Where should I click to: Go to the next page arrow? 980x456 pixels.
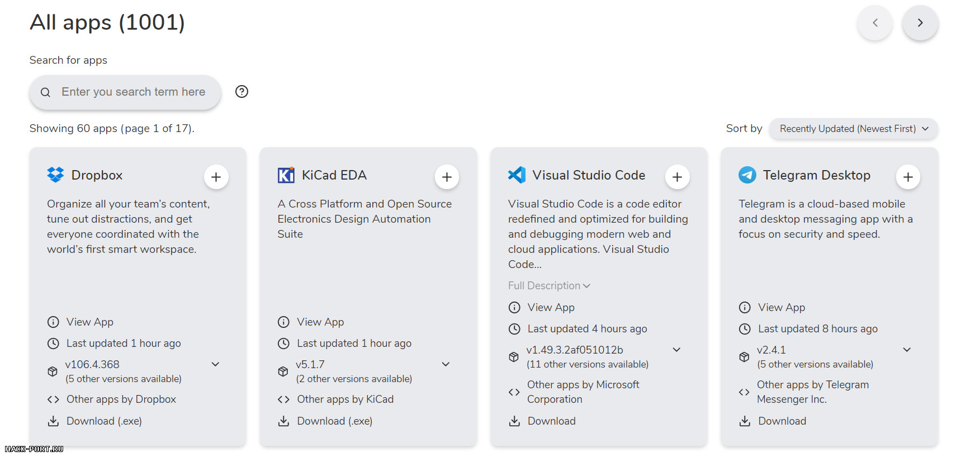pyautogui.click(x=920, y=23)
